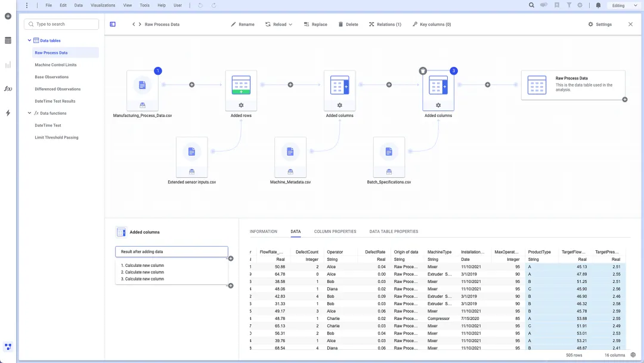The image size is (644, 363).
Task: Open the Tools menu
Action: (x=144, y=5)
